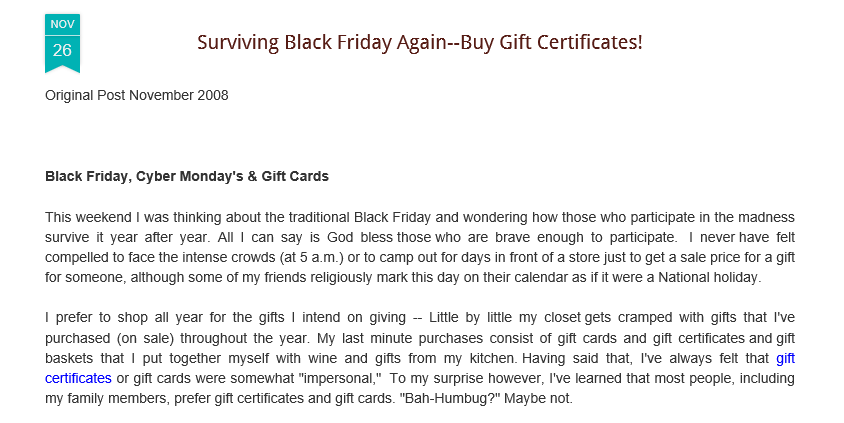Click the bold Black Friday, Cyber Monday's heading
Image resolution: width=844 pixels, height=423 pixels.
(x=187, y=177)
